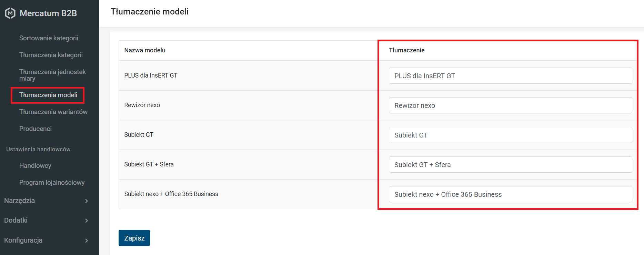Viewport: 644px width, 255px height.
Task: Expand the Narzędzia chevron
Action: 87,201
